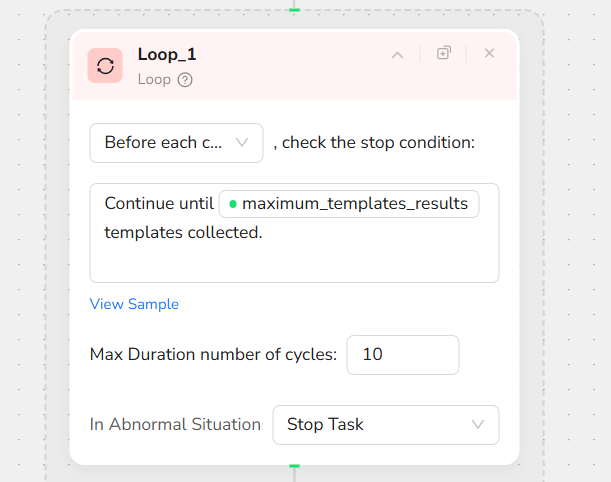Click the 'In Abnormal Situation' label
This screenshot has width=611, height=482.
[175, 424]
